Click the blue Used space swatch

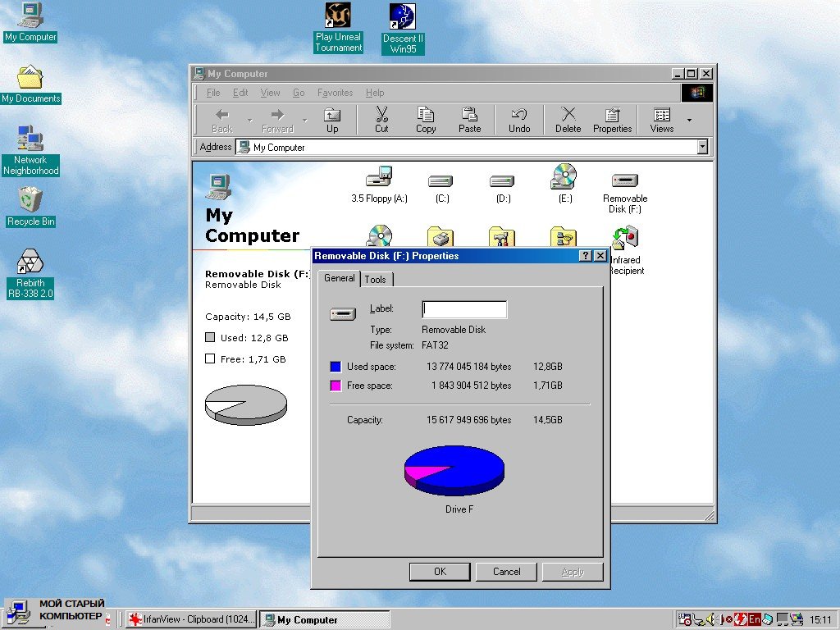click(x=336, y=367)
